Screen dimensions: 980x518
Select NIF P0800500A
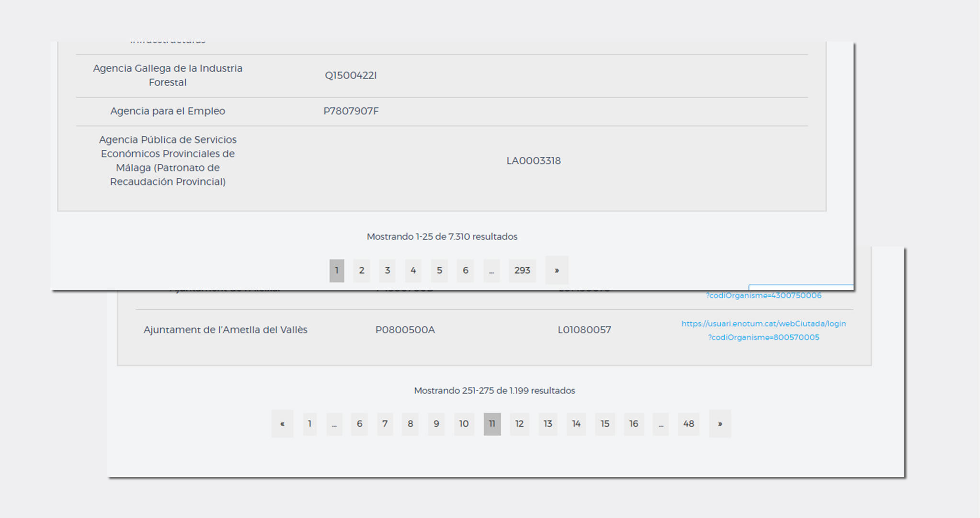point(405,330)
